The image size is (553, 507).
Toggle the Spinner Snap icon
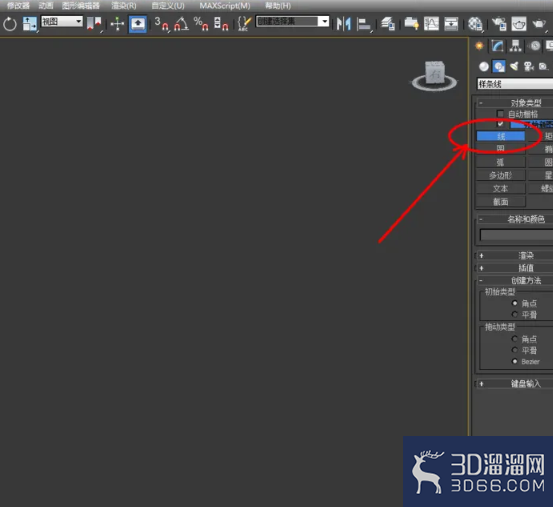click(x=221, y=24)
